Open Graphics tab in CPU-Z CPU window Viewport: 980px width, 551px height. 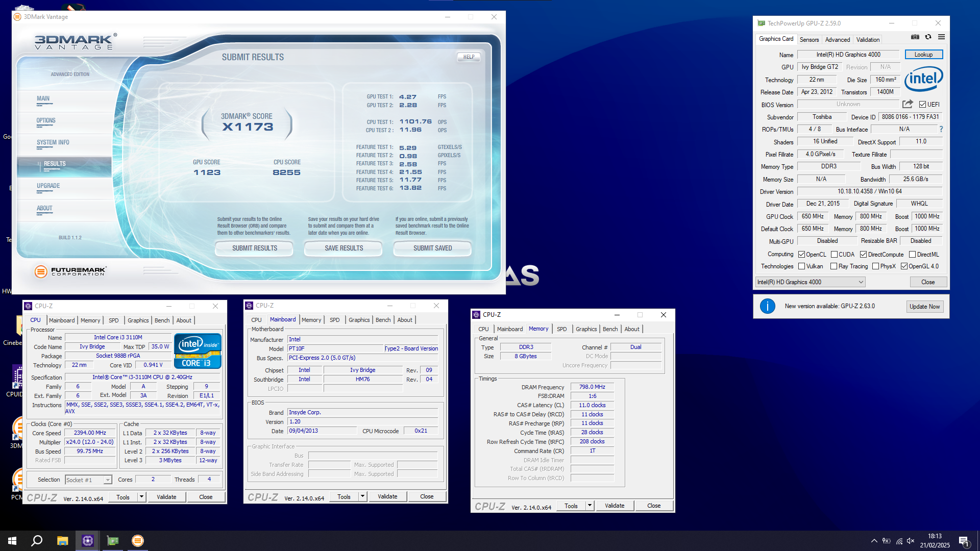click(138, 320)
